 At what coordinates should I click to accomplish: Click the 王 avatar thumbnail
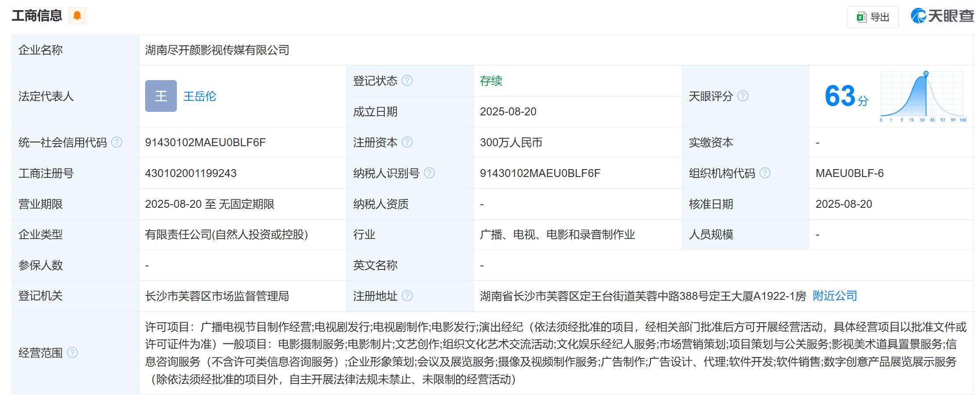161,96
